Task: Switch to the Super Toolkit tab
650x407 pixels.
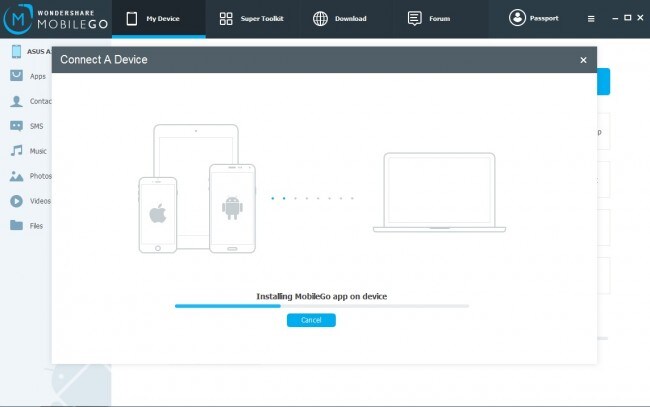Action: pos(252,19)
